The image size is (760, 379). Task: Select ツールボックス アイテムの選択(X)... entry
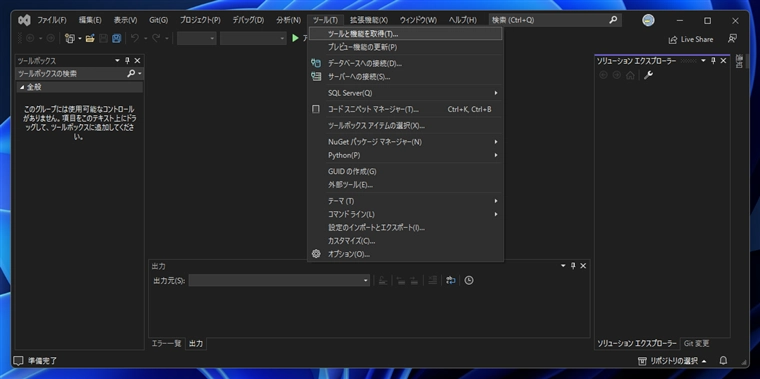tap(406, 126)
